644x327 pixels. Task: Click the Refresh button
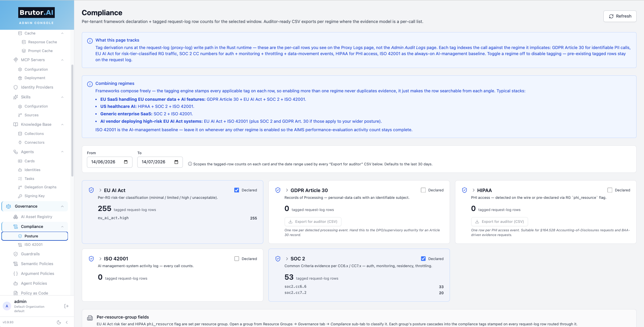click(620, 16)
